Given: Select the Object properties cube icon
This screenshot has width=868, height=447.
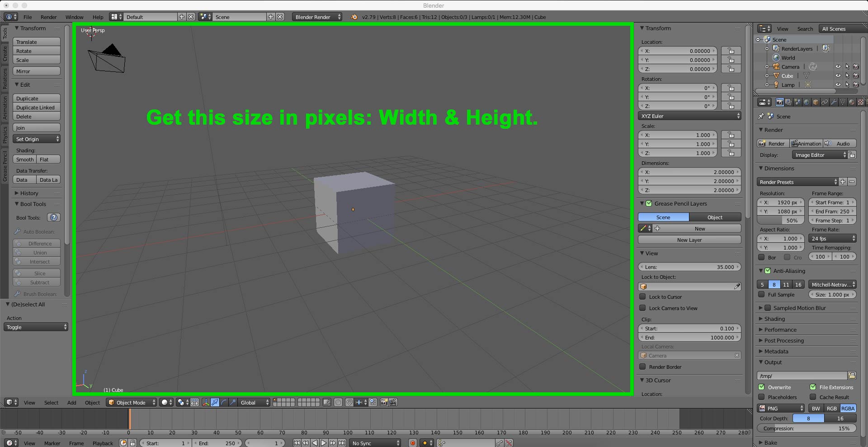Looking at the screenshot, I should (x=815, y=102).
